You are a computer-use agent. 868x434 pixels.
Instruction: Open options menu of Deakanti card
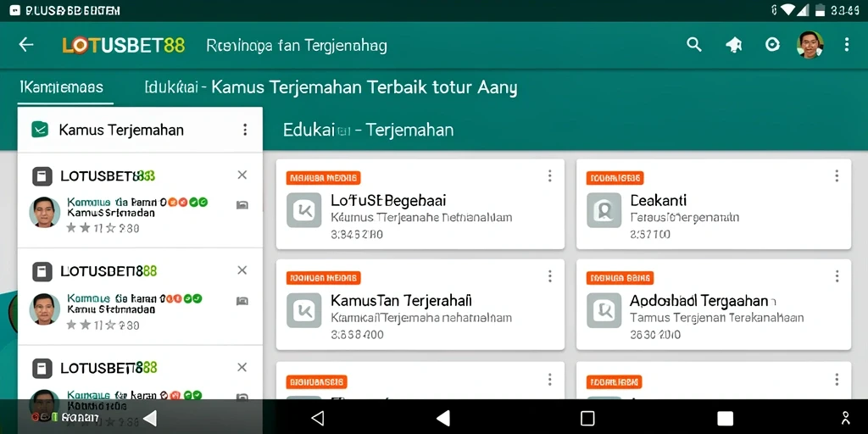[x=837, y=176]
